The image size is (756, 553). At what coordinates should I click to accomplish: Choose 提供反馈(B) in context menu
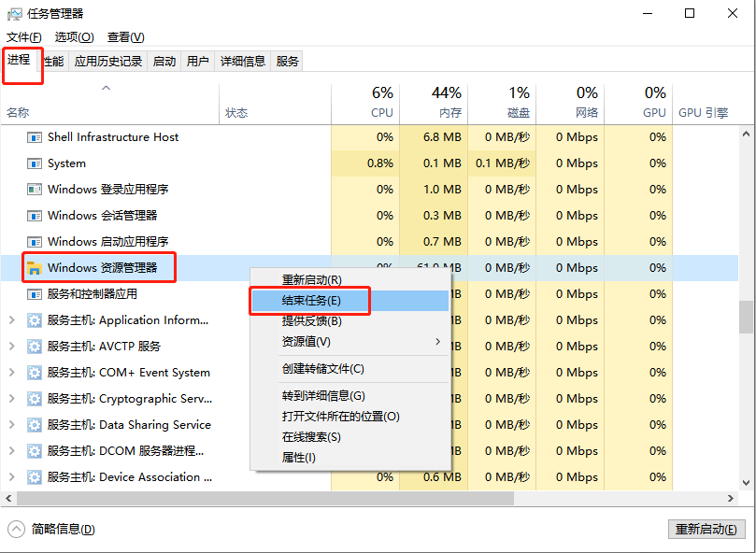coord(350,320)
